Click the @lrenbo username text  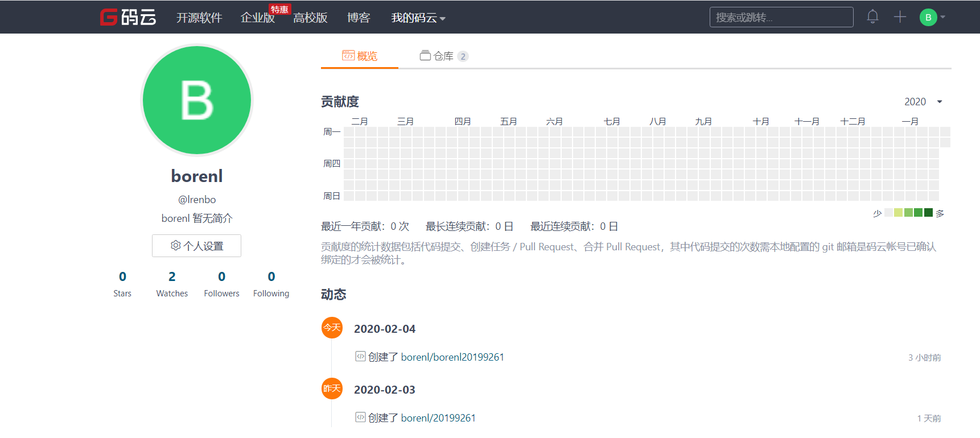pos(197,200)
